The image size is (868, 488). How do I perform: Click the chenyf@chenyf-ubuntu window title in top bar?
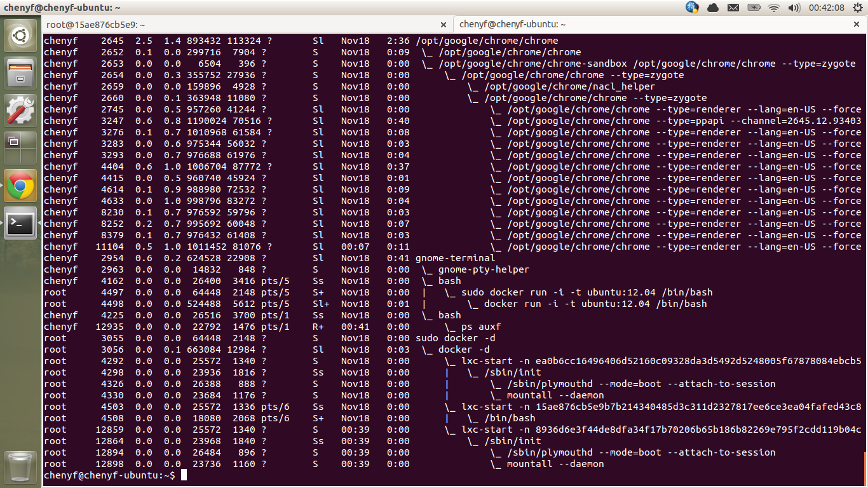pyautogui.click(x=62, y=8)
